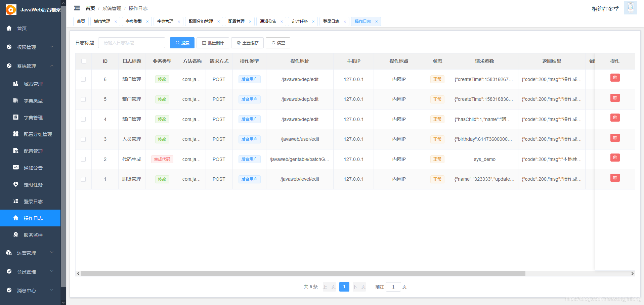Expand the 运营管理 sidebar menu
The height and width of the screenshot is (305, 644).
30,253
